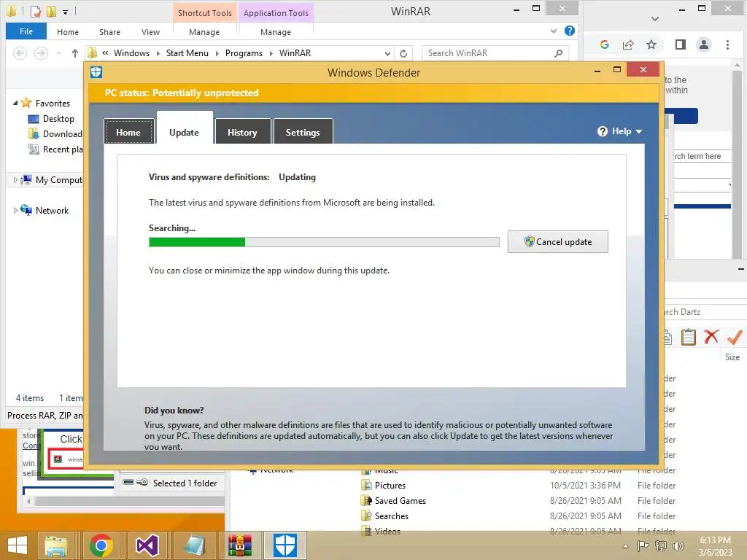Open the notepad-like app on taskbar
Image resolution: width=747 pixels, height=560 pixels.
[x=193, y=545]
